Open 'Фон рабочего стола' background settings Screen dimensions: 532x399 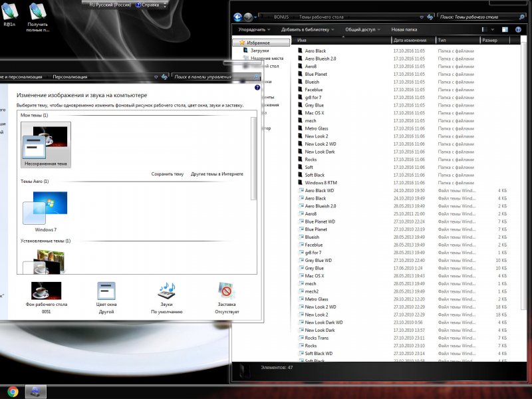[46, 297]
